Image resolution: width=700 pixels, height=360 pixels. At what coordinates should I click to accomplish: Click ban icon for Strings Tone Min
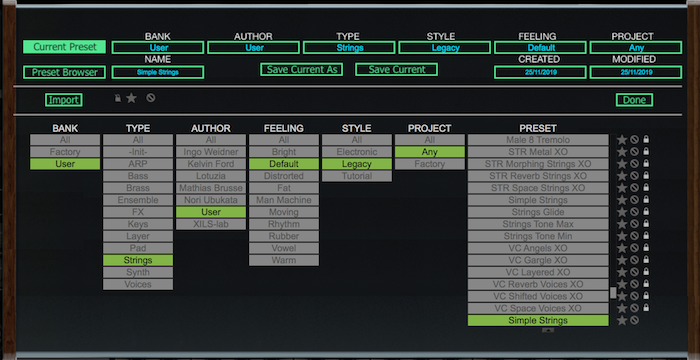[634, 236]
